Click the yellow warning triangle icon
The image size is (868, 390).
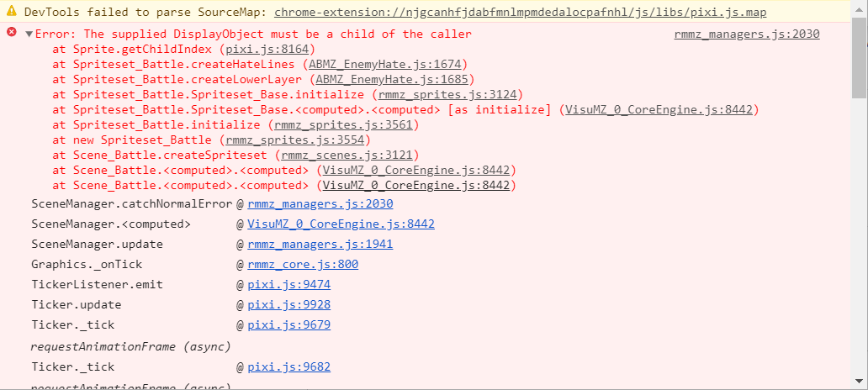tap(12, 12)
